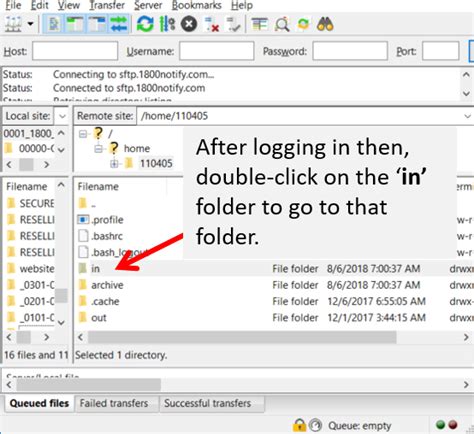Click the green Refresh listings icon
This screenshot has width=474, height=434.
[145, 24]
